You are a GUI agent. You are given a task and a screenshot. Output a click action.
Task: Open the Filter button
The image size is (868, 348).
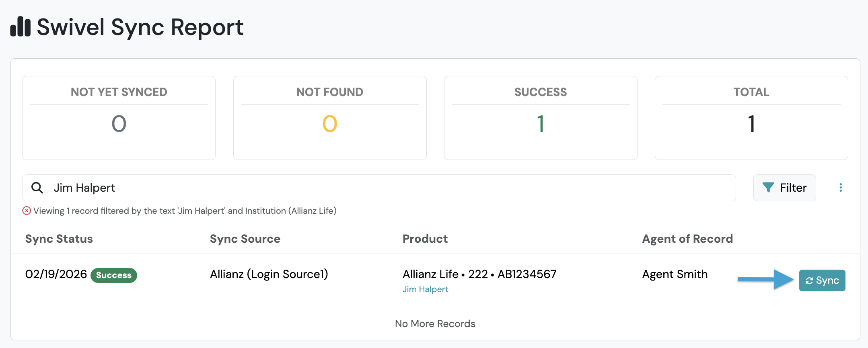coord(784,188)
